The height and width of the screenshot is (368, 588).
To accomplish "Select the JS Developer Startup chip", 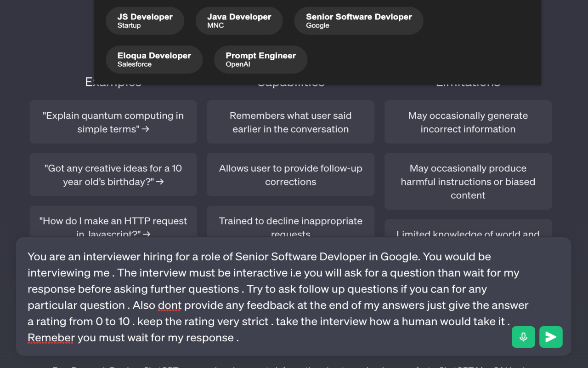I will (145, 21).
